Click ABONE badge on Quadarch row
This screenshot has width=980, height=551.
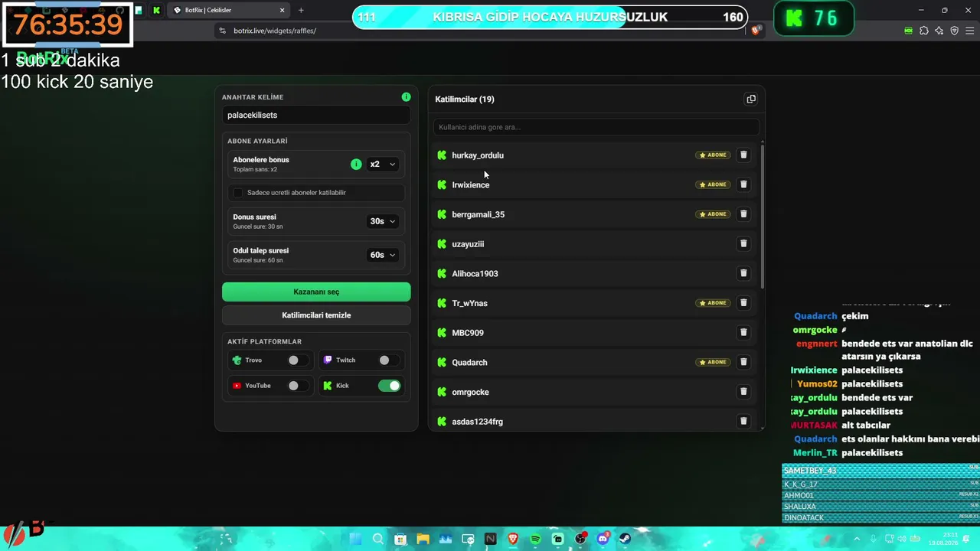tap(713, 362)
